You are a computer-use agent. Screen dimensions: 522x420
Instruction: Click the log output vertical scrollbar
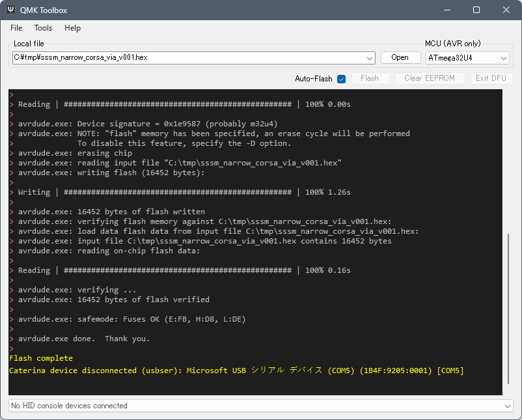(x=508, y=309)
